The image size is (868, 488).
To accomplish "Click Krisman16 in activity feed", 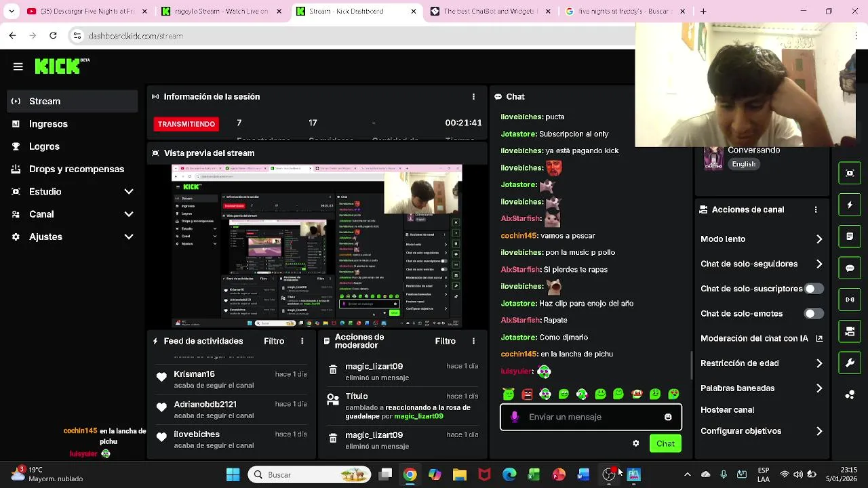I will click(194, 374).
